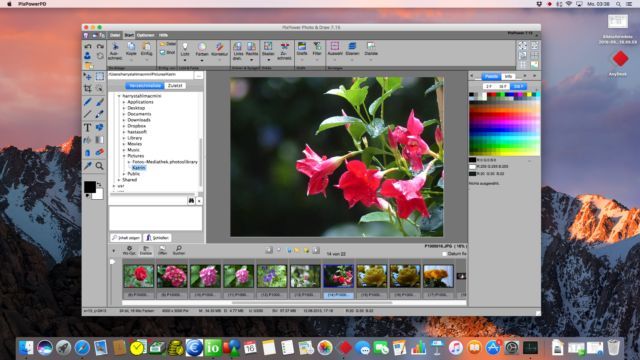Toggle the Datum checkbox in thumbnail bar
The height and width of the screenshot is (360, 640).
pos(444,254)
